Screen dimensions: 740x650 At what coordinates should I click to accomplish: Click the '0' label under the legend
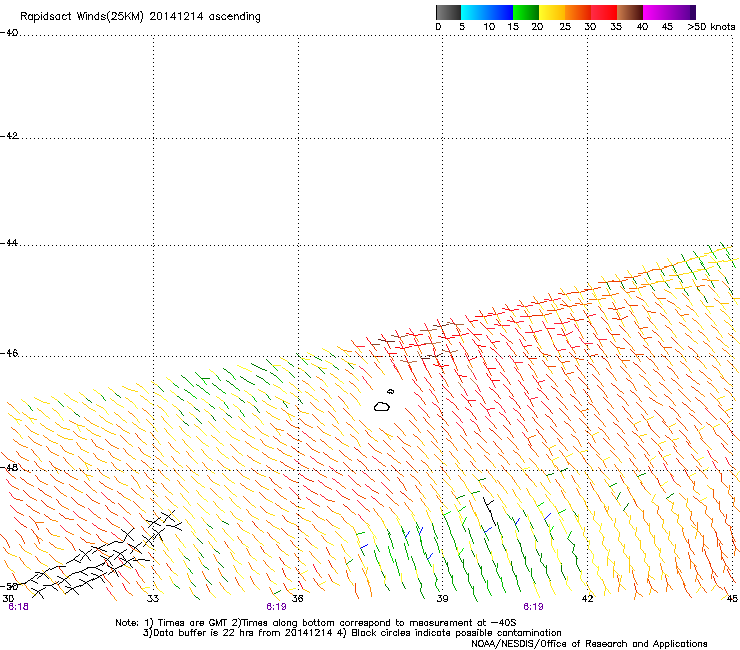pos(438,27)
